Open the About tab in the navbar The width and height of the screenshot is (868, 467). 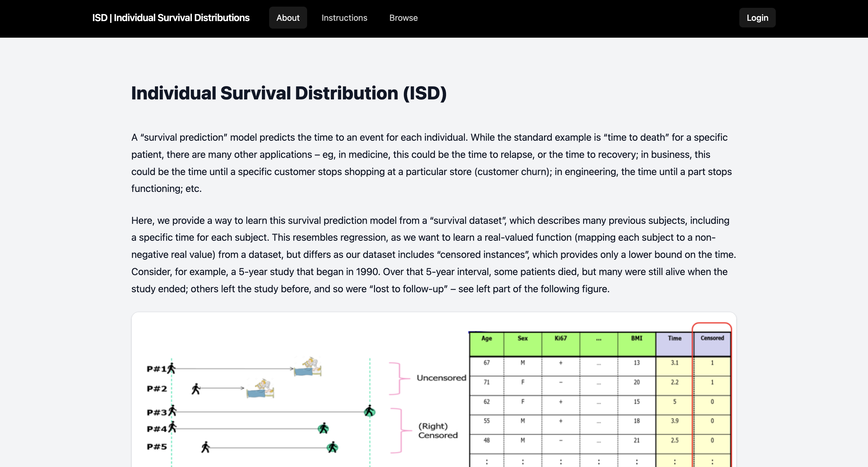[x=288, y=18]
